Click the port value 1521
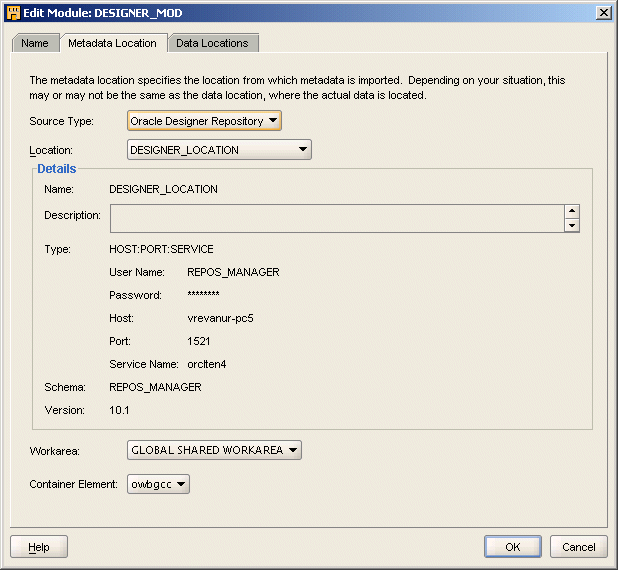Image resolution: width=618 pixels, height=570 pixels. [x=199, y=341]
